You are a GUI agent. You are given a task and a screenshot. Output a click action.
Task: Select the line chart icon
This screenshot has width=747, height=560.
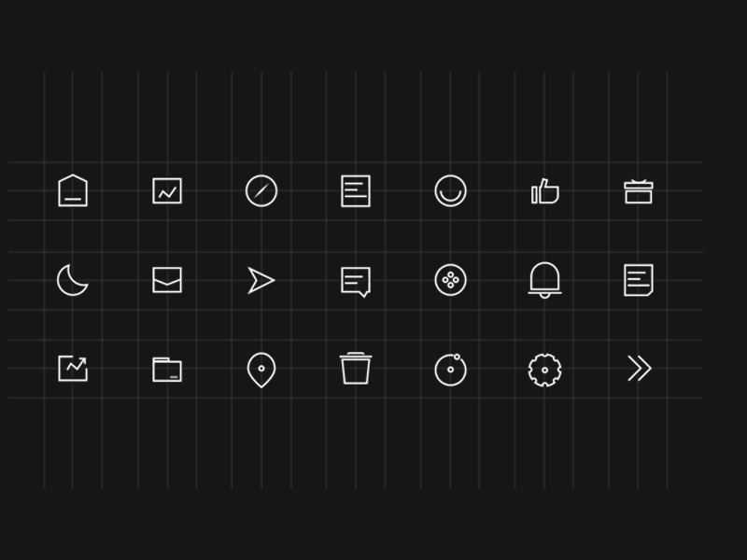[167, 190]
